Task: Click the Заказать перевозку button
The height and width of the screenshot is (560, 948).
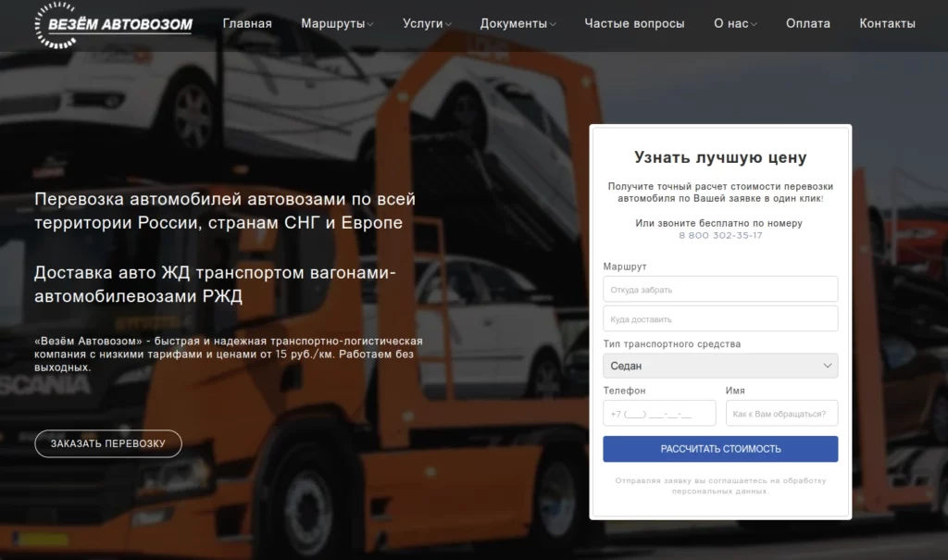Action: [x=108, y=444]
